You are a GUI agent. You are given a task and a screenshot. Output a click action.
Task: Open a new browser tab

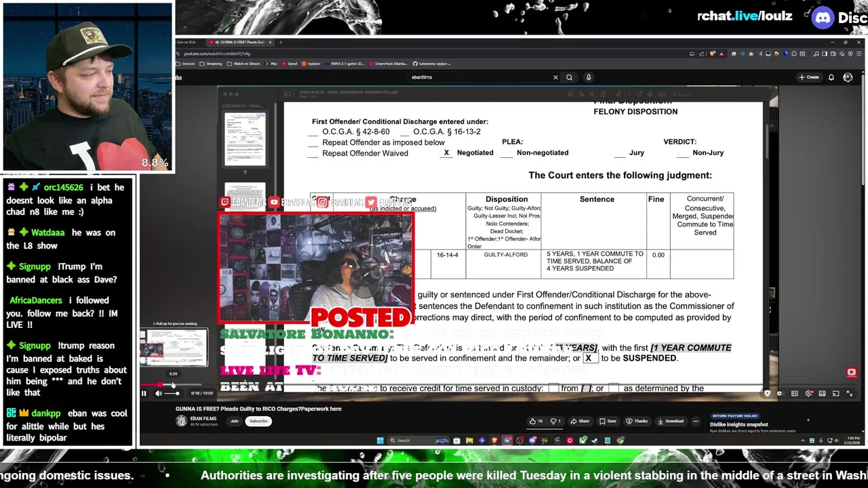pyautogui.click(x=281, y=42)
